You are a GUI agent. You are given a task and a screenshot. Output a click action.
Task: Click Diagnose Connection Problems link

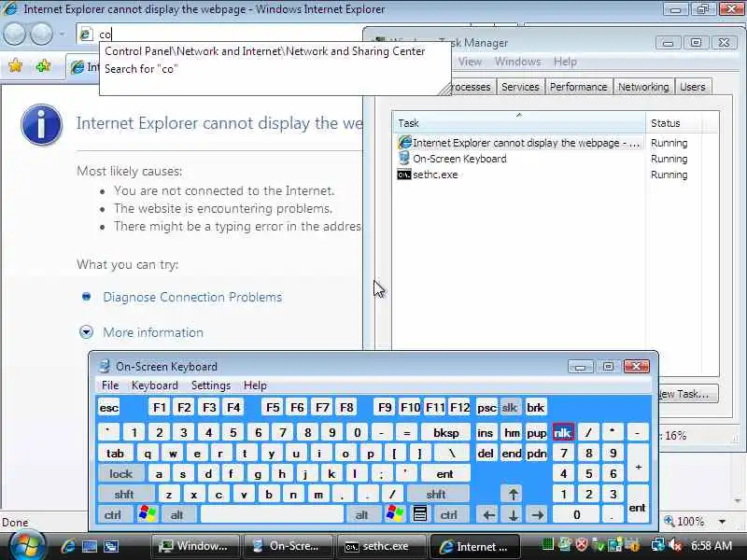tap(192, 297)
